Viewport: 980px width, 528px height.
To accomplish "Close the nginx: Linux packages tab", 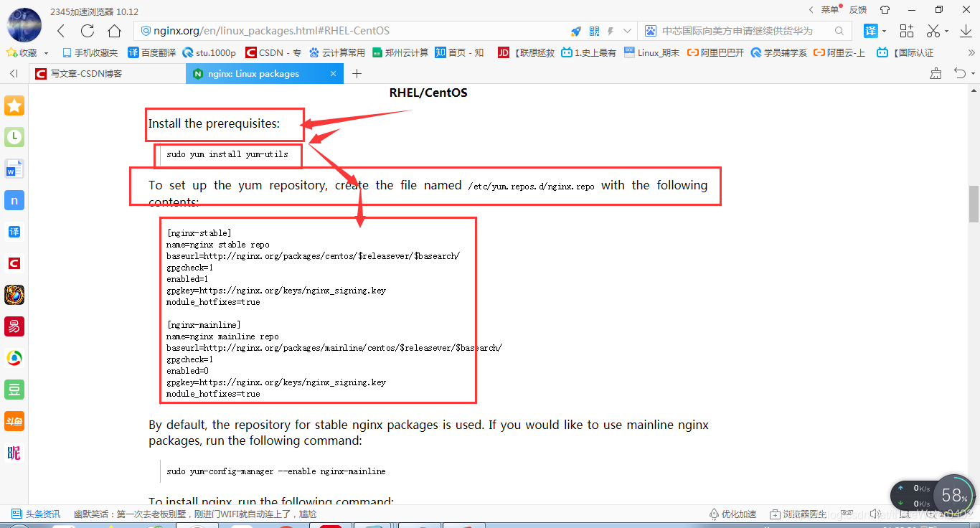I will tap(333, 73).
